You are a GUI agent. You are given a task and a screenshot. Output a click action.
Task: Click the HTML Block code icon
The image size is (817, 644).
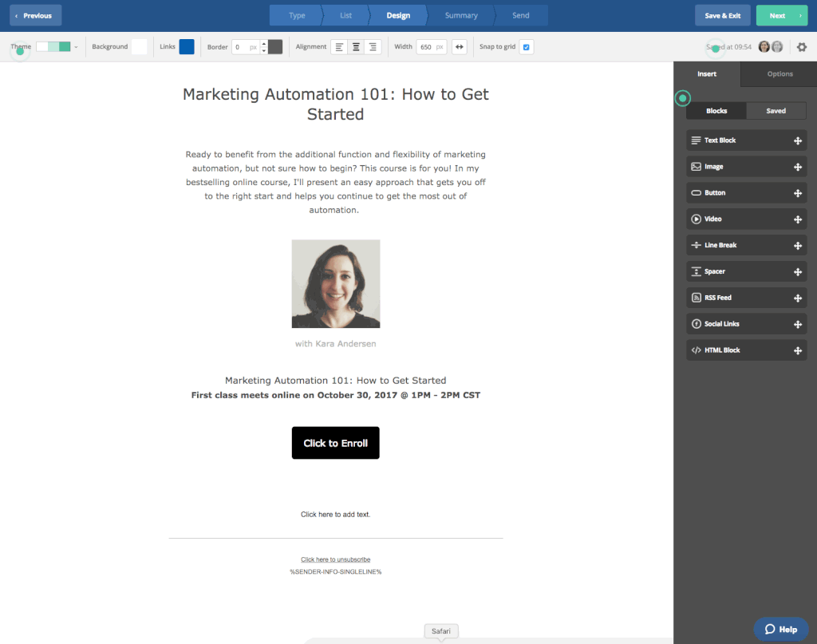point(696,350)
